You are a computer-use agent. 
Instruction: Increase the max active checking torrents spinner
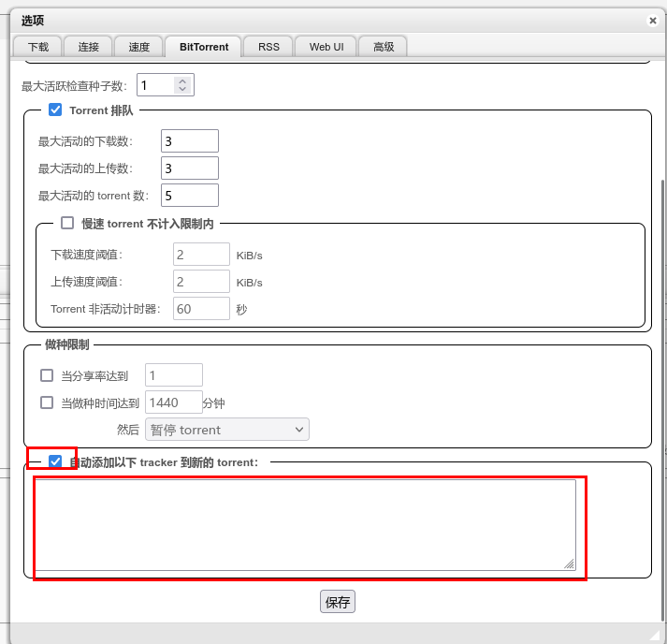(x=182, y=81)
